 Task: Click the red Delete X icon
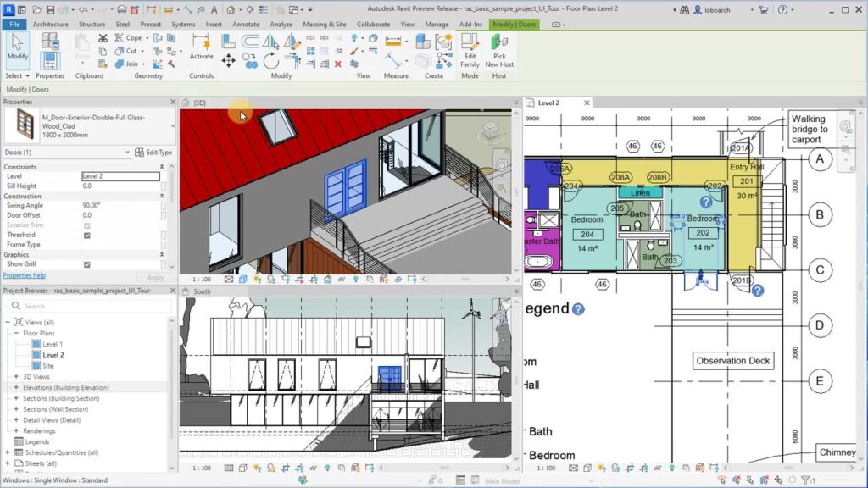(x=338, y=64)
